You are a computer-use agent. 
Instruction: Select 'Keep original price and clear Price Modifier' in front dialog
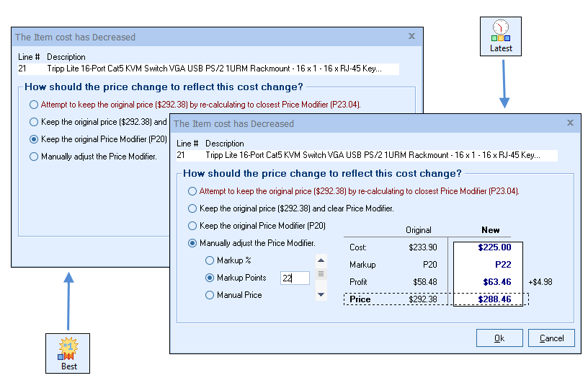192,208
